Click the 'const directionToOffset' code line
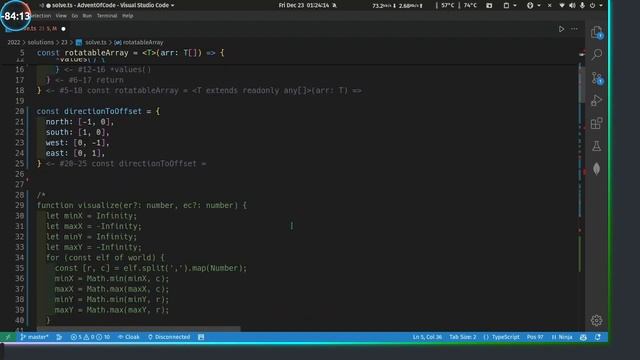Image resolution: width=640 pixels, height=360 pixels. (x=98, y=111)
